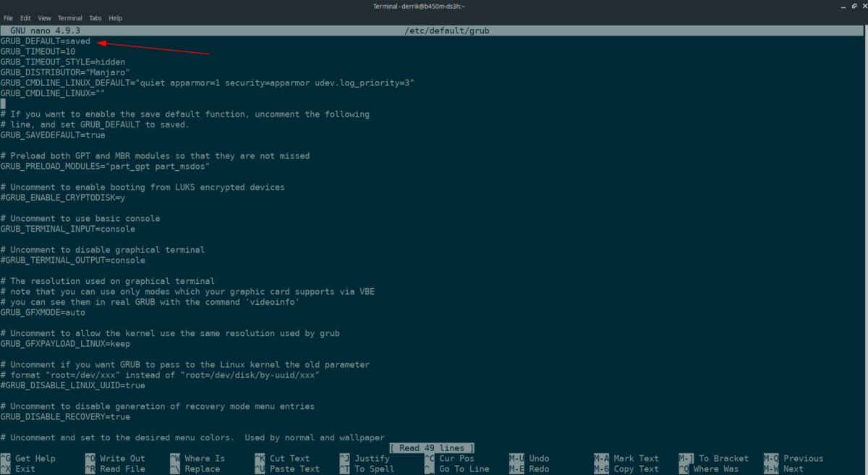Open the Edit menu
The width and height of the screenshot is (868, 475).
pos(25,17)
